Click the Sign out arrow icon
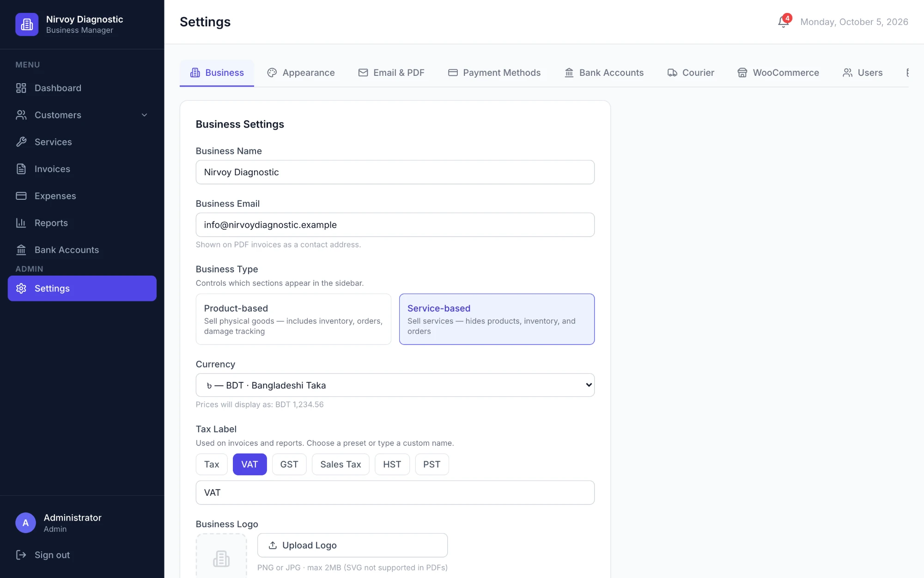 point(21,555)
